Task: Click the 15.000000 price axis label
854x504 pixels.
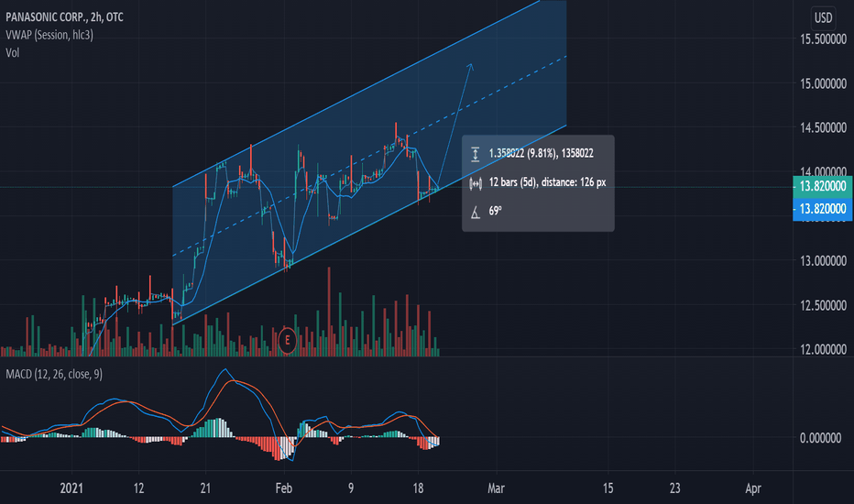Action: [823, 83]
